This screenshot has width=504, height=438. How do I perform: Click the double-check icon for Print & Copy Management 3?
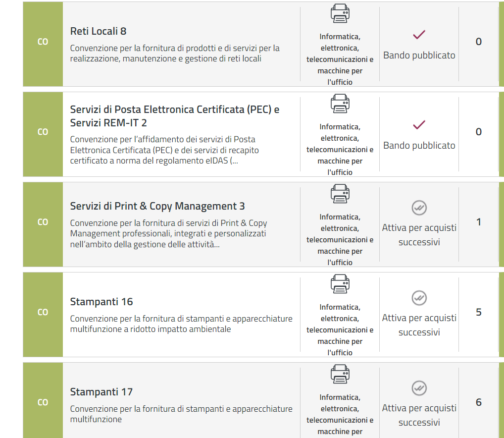coord(419,208)
